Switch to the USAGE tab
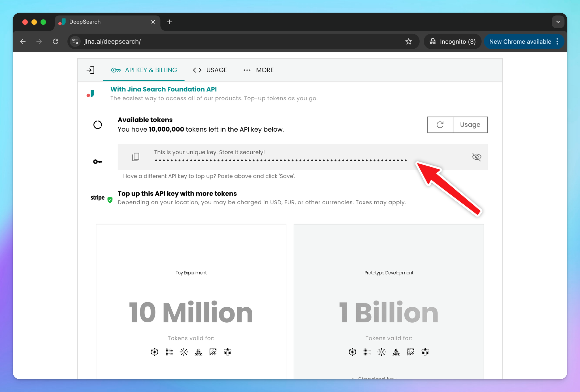 (210, 70)
